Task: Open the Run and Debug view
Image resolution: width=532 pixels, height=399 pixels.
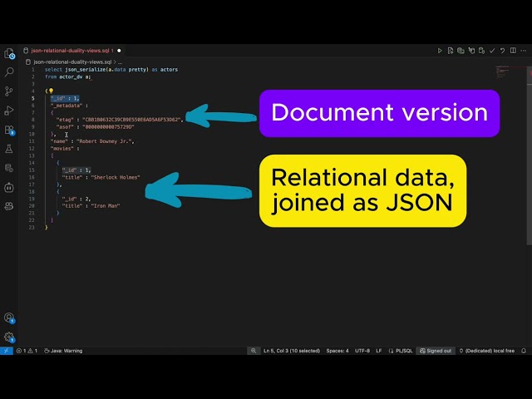Action: (9, 111)
